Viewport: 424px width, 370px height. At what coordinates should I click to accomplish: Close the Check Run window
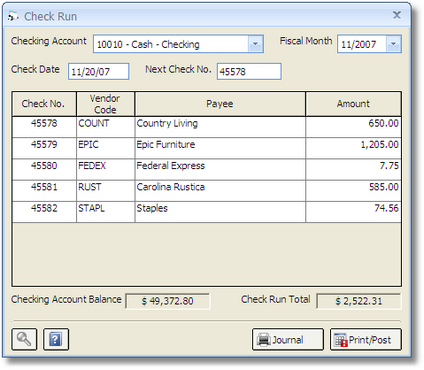point(397,15)
